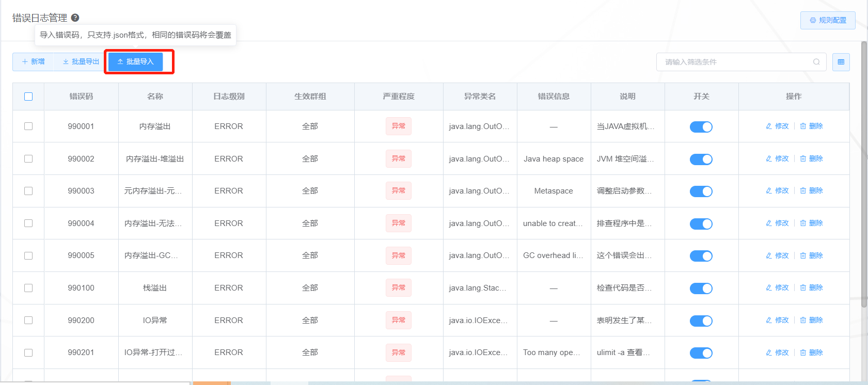868x385 pixels.
Task: Click the 内存溢出-堆溢出 name cell
Action: pyautogui.click(x=155, y=159)
